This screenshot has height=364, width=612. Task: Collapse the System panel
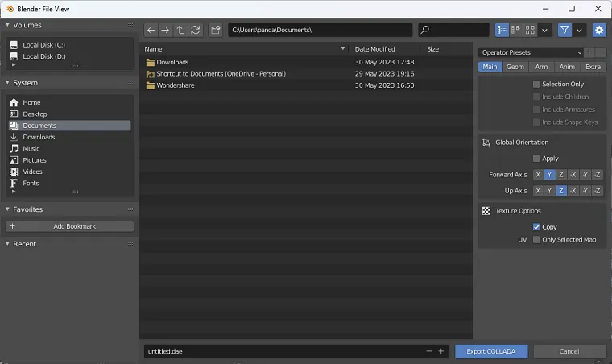tap(7, 83)
